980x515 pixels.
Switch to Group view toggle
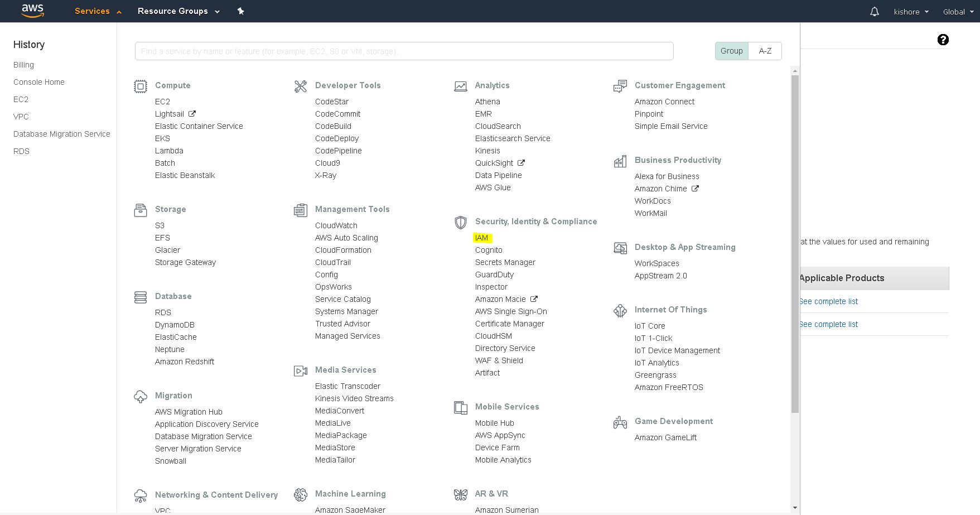(731, 51)
